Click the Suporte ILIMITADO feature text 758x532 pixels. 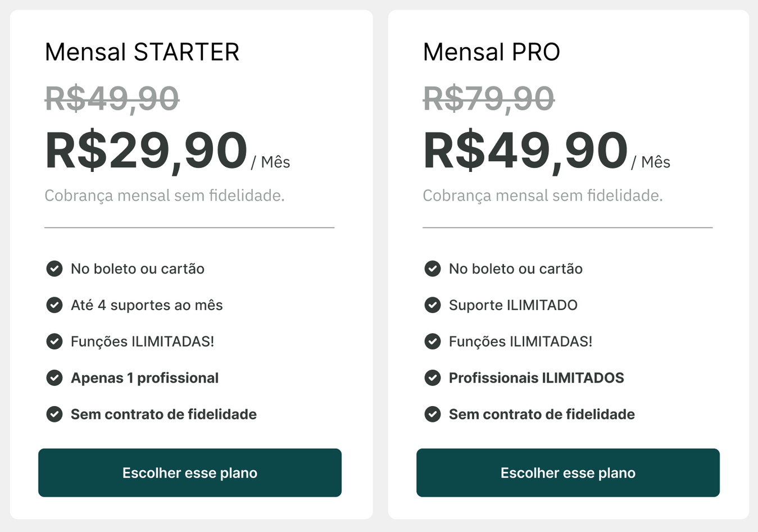point(513,305)
